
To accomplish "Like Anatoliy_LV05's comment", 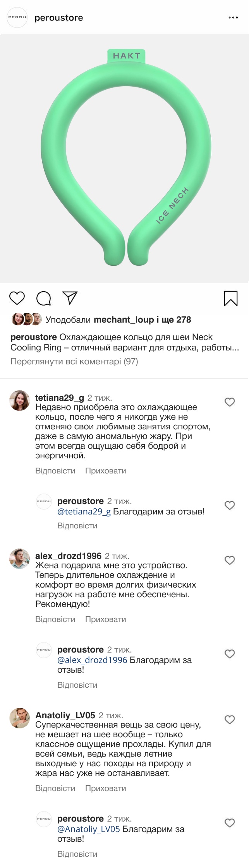I will 230,719.
